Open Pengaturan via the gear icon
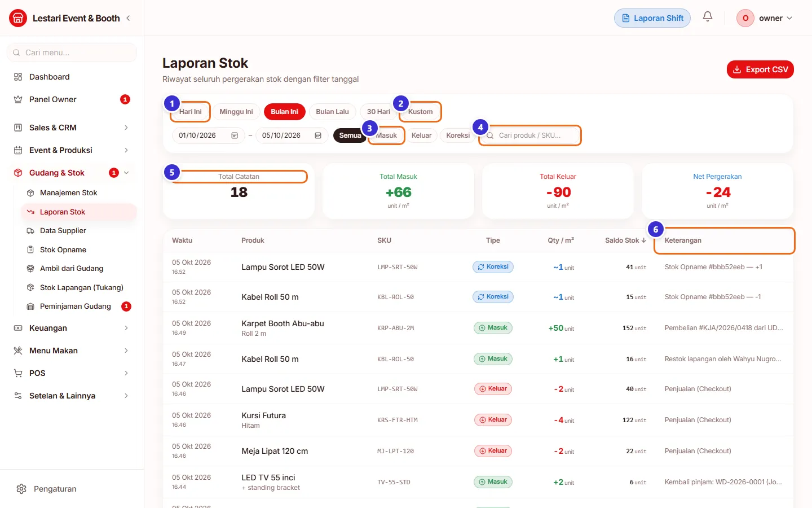Screen dimensions: 812x508 [21, 489]
